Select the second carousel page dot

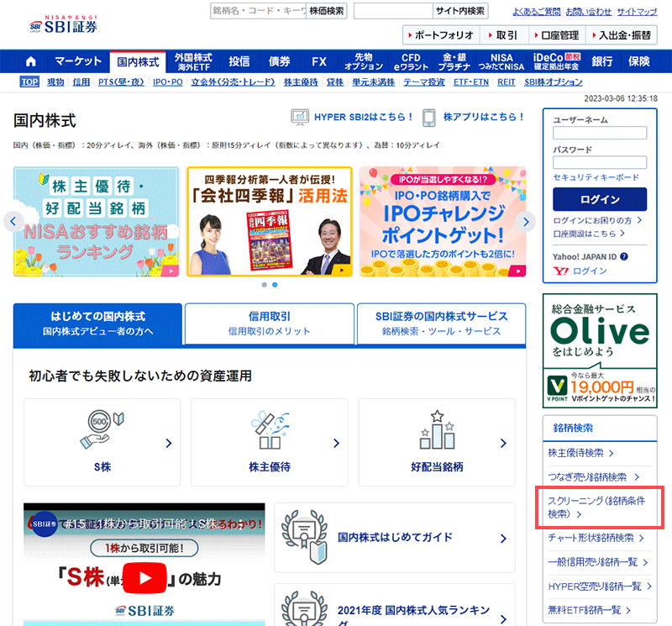[x=275, y=285]
